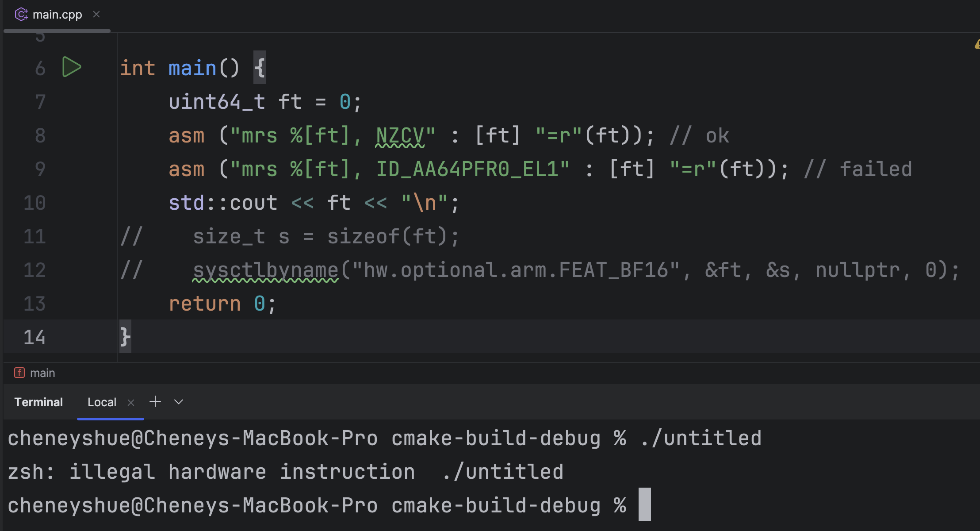Viewport: 980px width, 531px height.
Task: Open the terminal options dropdown chevron
Action: coord(179,402)
